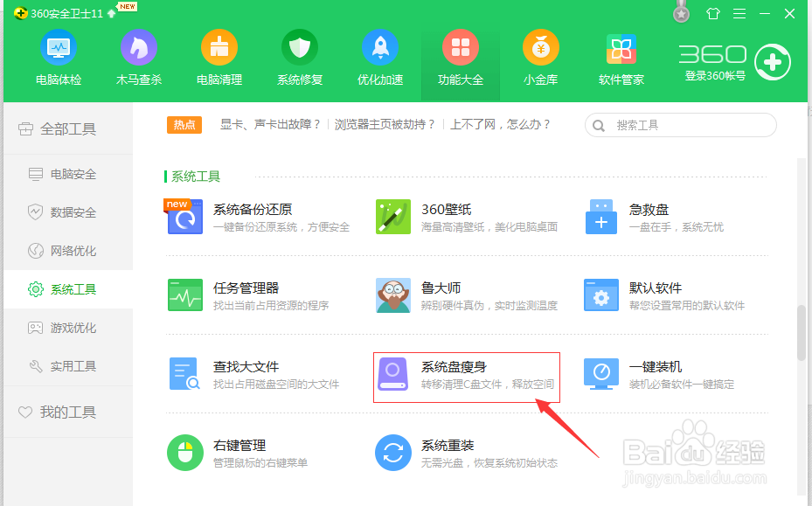Open 电脑体检 from the top toolbar
The image size is (812, 506).
click(59, 58)
